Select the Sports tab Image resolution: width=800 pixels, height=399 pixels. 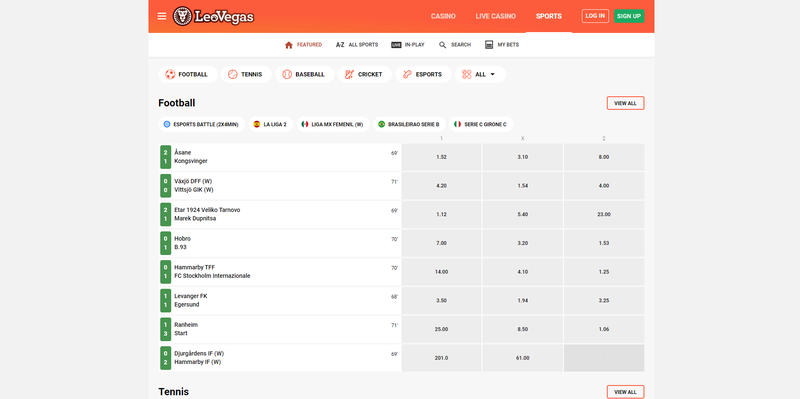pyautogui.click(x=549, y=16)
